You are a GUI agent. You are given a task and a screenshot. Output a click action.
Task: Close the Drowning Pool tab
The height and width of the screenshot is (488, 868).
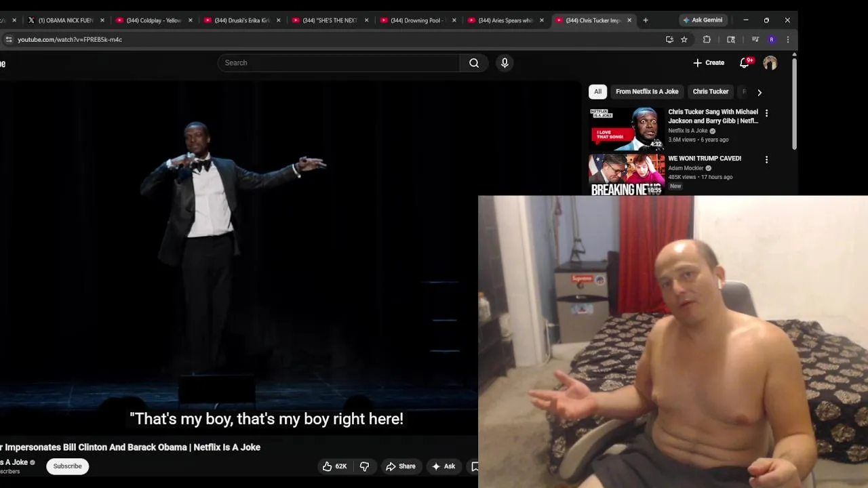tap(454, 20)
